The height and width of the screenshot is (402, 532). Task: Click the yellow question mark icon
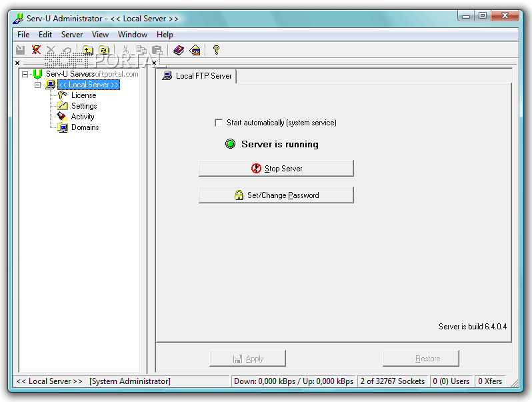pyautogui.click(x=216, y=50)
